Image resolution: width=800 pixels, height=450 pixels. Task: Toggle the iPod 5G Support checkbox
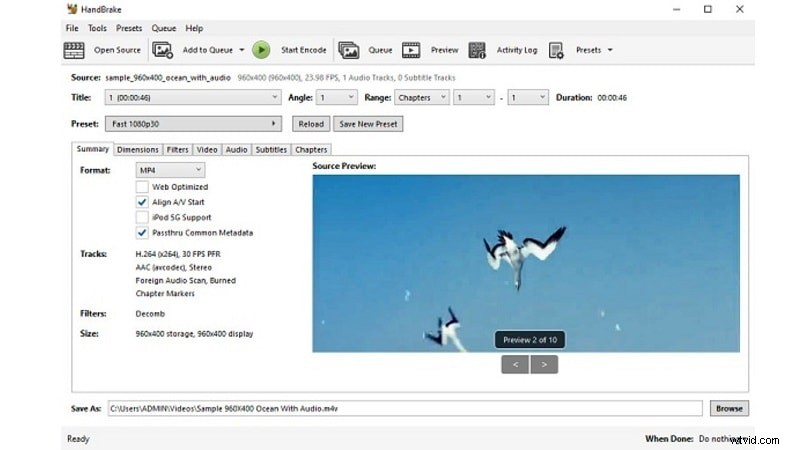(142, 217)
